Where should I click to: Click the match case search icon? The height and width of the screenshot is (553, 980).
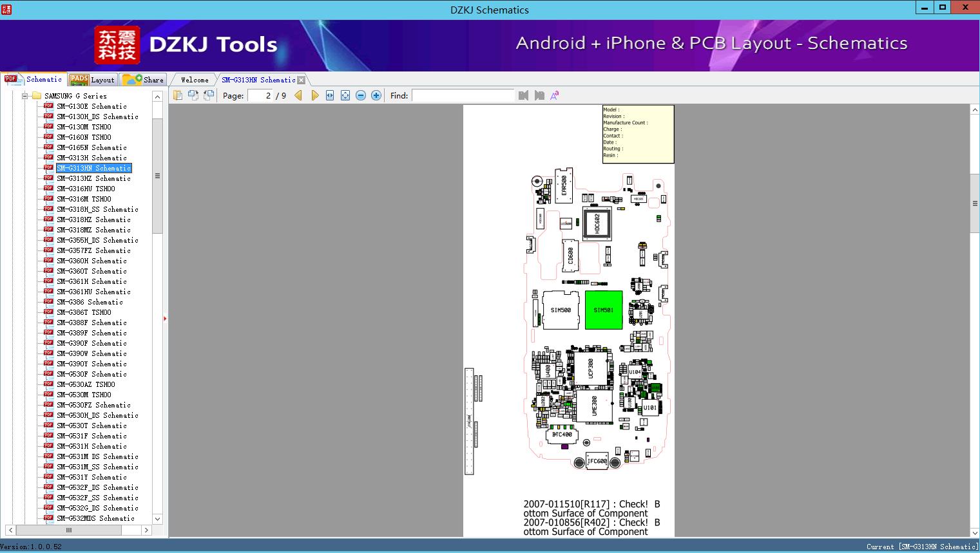pyautogui.click(x=554, y=95)
